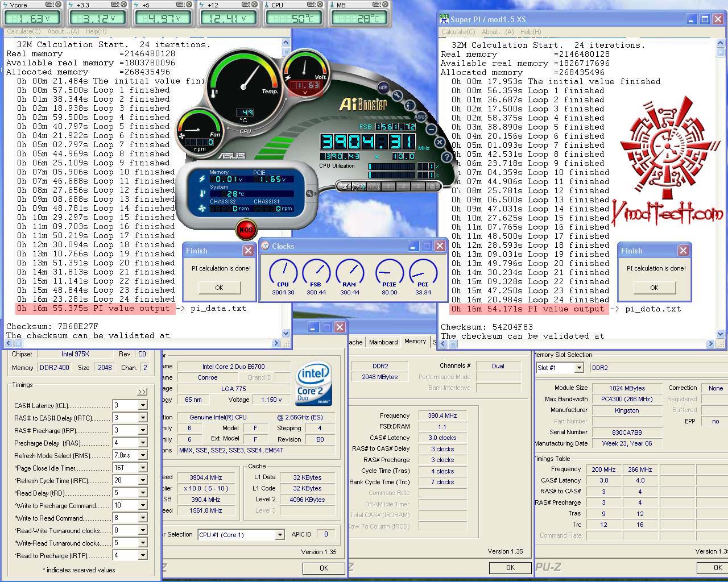Image resolution: width=728 pixels, height=582 pixels.
Task: Select preset 1 in AI Booster toolbar
Action: pyautogui.click(x=388, y=186)
